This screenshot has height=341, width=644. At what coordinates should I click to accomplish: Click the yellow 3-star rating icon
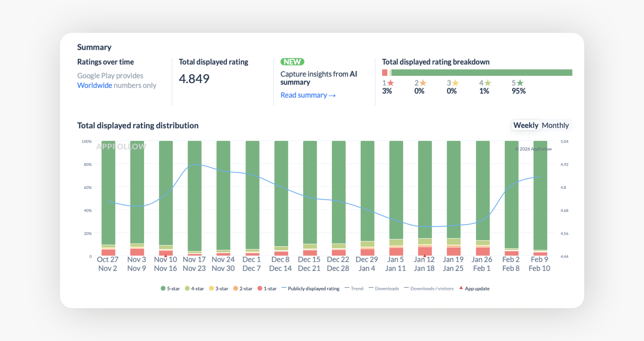point(455,83)
